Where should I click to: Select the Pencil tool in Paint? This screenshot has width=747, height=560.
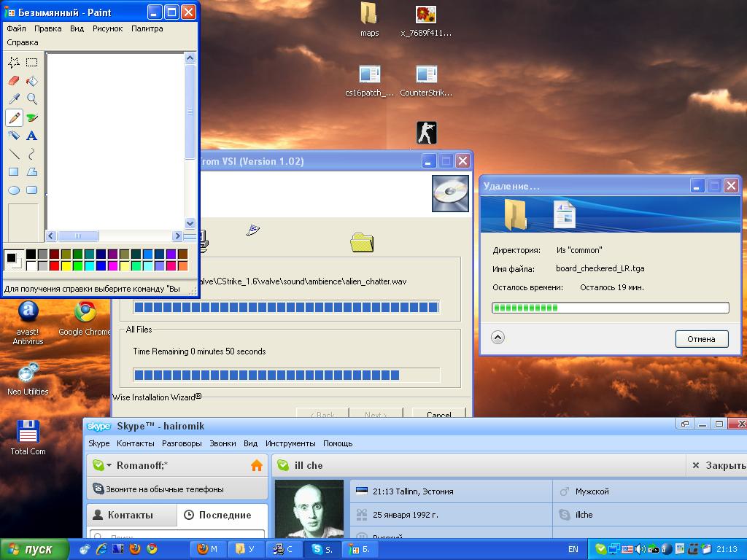[x=14, y=117]
